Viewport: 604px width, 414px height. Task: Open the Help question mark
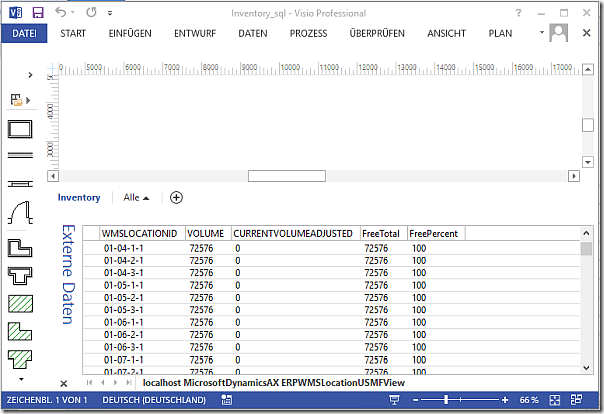[518, 13]
